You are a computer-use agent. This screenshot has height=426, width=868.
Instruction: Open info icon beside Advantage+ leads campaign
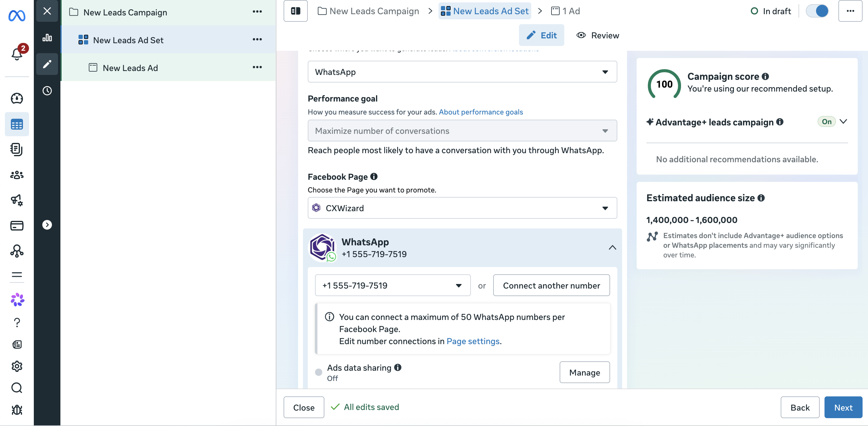pyautogui.click(x=780, y=122)
